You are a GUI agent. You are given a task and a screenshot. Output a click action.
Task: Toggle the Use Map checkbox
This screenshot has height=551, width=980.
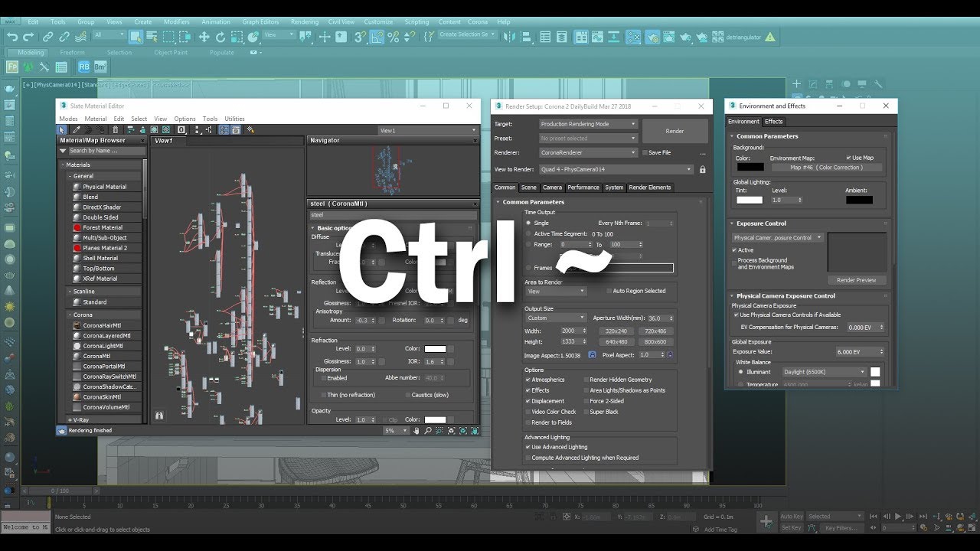(x=849, y=158)
